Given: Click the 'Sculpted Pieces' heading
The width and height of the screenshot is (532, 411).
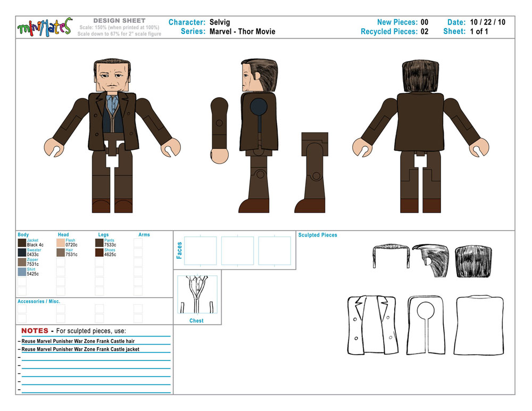Looking at the screenshot, I should tap(318, 234).
